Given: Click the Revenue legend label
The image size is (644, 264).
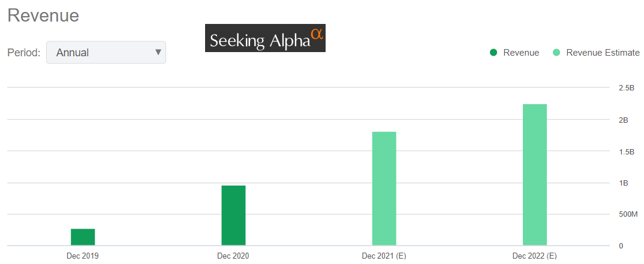Looking at the screenshot, I should pos(521,53).
